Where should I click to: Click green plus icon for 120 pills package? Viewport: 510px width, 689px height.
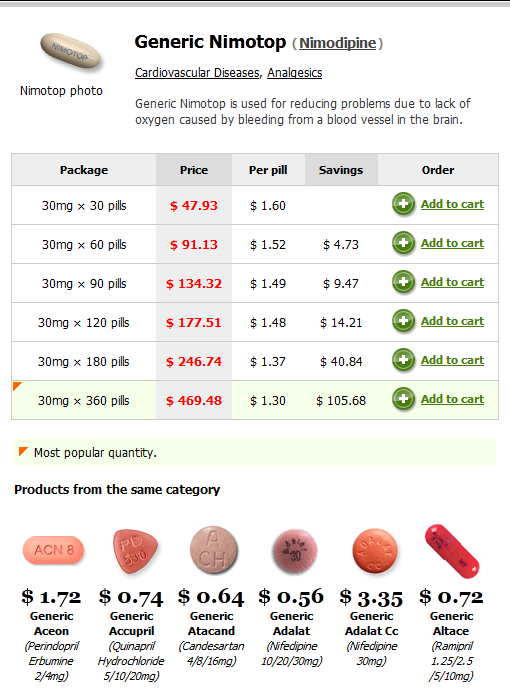click(x=403, y=321)
